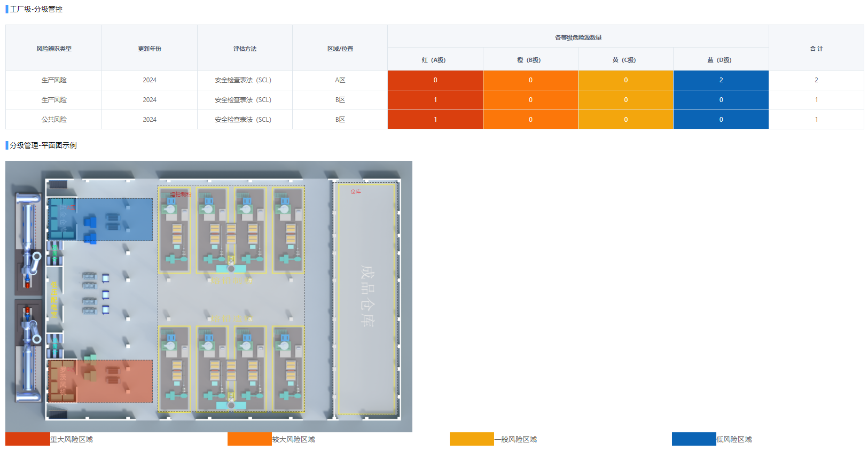Click the red 熔铝制粉 marker label
This screenshot has width=868, height=451.
tap(180, 194)
